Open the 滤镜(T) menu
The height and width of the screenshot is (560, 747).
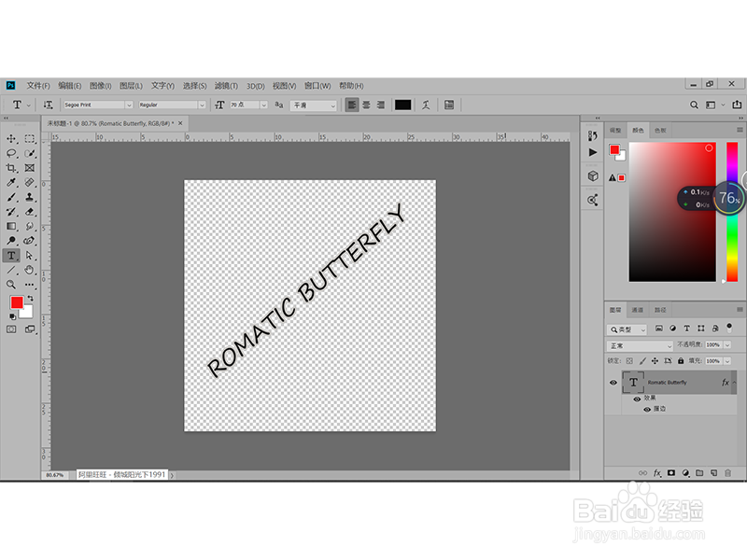coord(226,86)
